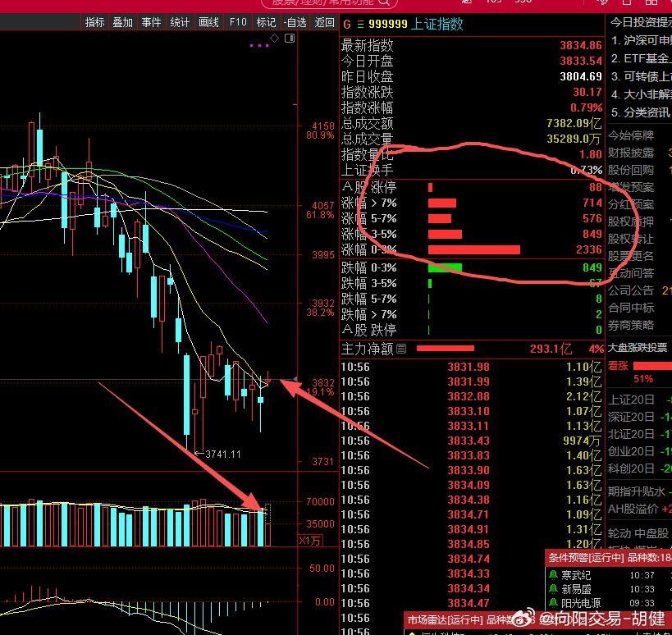
Task: Click 创业20日 row
Action: [639, 451]
